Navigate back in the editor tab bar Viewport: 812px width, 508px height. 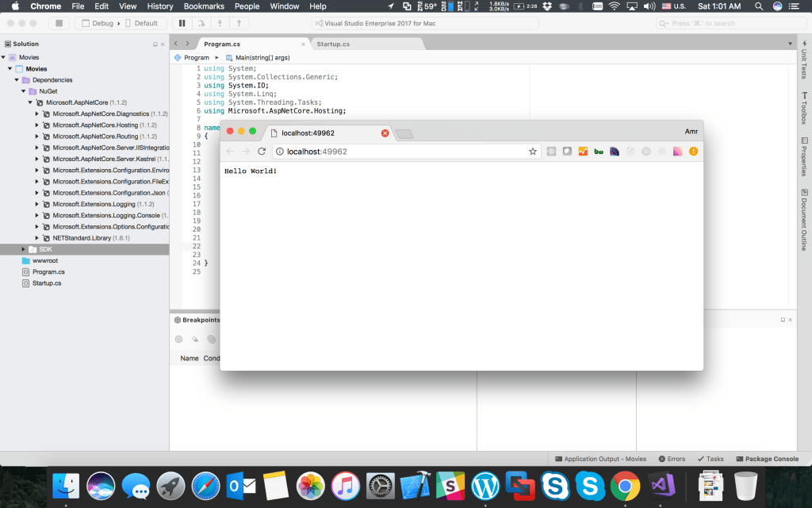(x=176, y=44)
